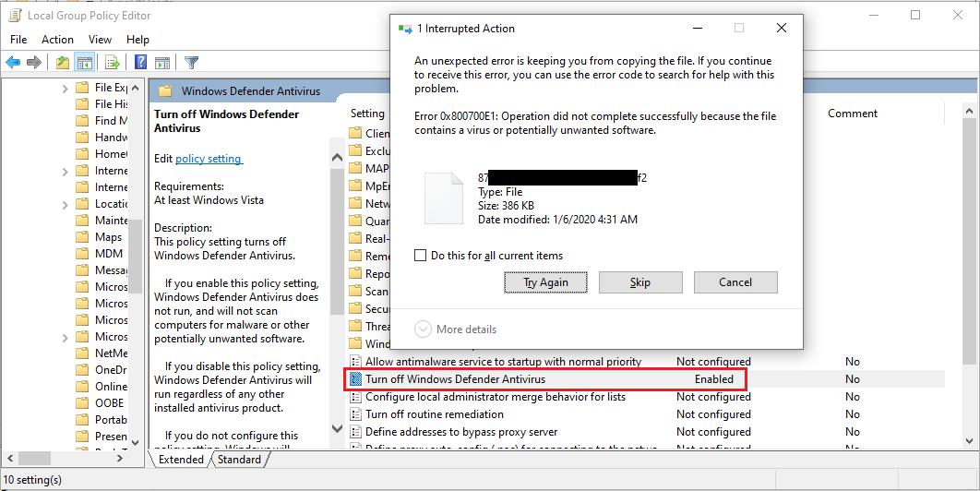Select the File Exp folder icon in tree

tap(82, 88)
